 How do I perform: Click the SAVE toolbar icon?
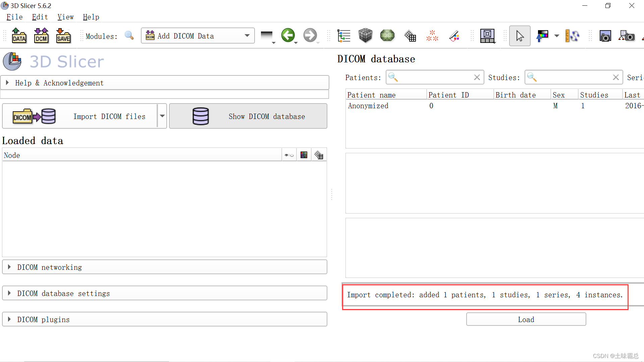(x=63, y=36)
